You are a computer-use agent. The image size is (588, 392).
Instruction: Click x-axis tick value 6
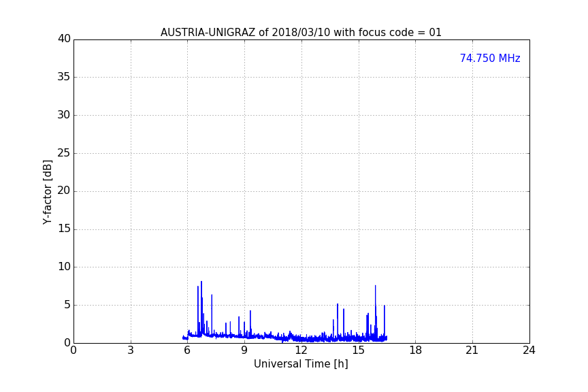point(187,350)
